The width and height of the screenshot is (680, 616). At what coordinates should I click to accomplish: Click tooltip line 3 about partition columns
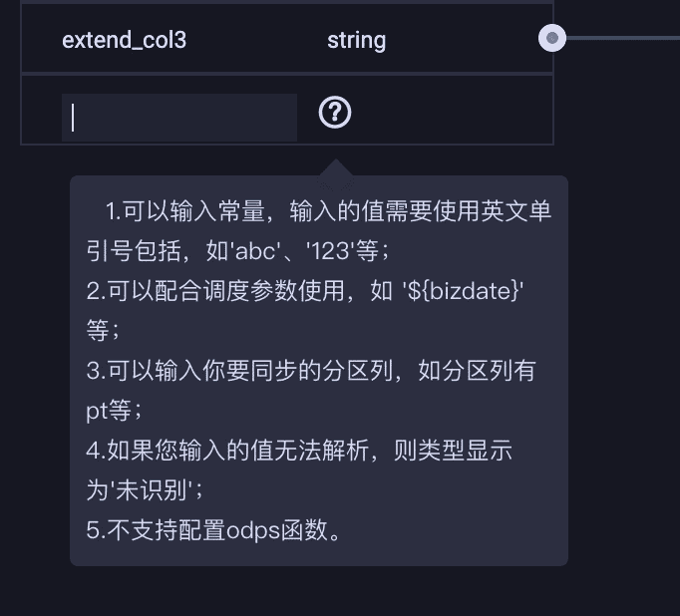click(x=311, y=371)
